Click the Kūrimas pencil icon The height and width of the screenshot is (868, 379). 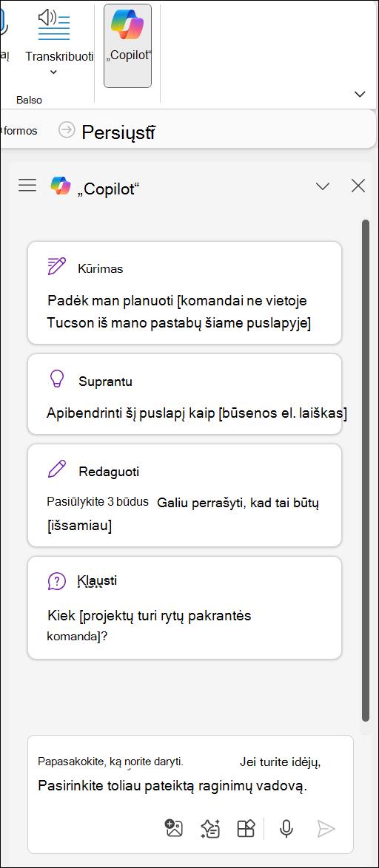(56, 267)
